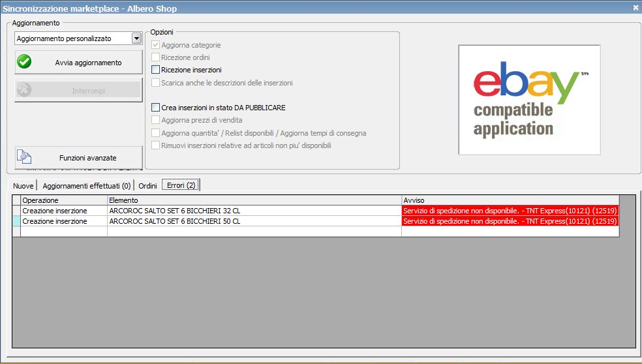Viewport: 642px width, 364px height.
Task: Toggle Rimuovi inserzioni relative ad articoli checkbox
Action: click(x=155, y=145)
